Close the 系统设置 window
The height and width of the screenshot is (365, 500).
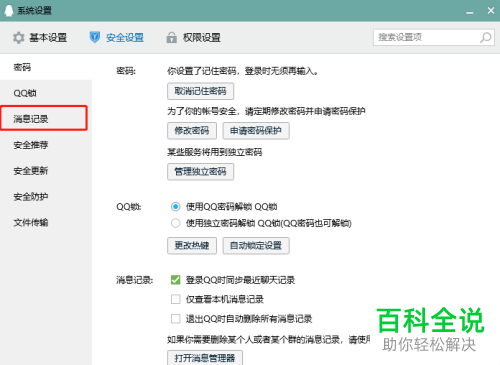(x=491, y=10)
